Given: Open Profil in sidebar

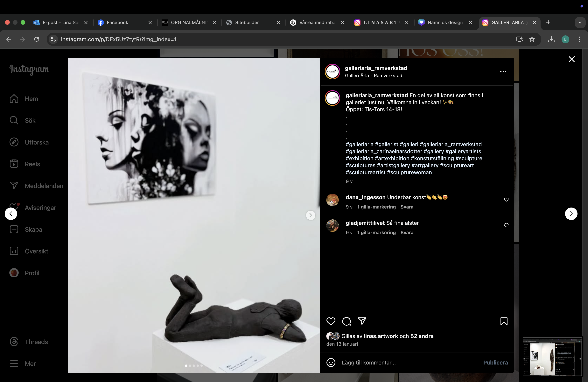Looking at the screenshot, I should [x=24, y=273].
